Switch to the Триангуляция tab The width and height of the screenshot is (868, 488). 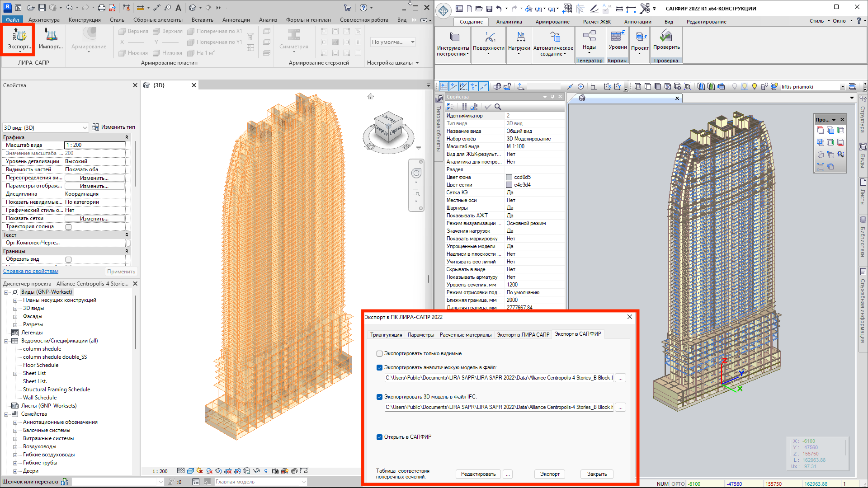click(386, 335)
